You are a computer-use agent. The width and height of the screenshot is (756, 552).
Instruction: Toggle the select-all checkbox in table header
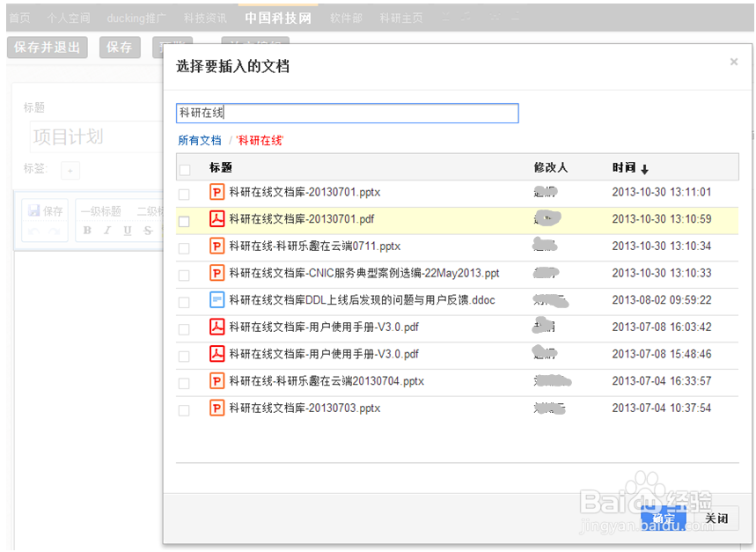click(184, 169)
